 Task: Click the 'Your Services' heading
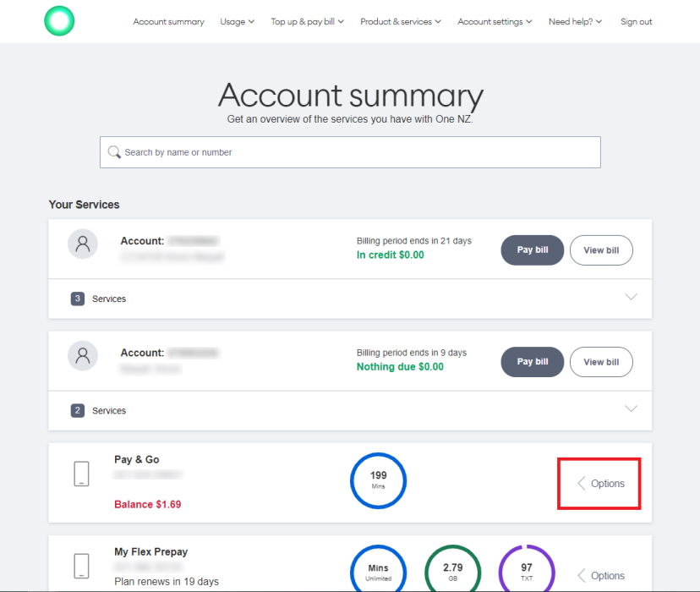[84, 205]
